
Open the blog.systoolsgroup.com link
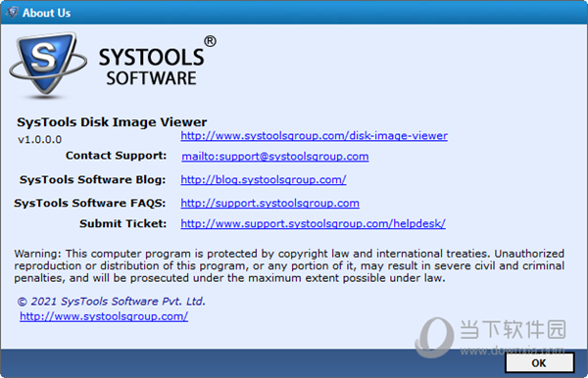[264, 180]
